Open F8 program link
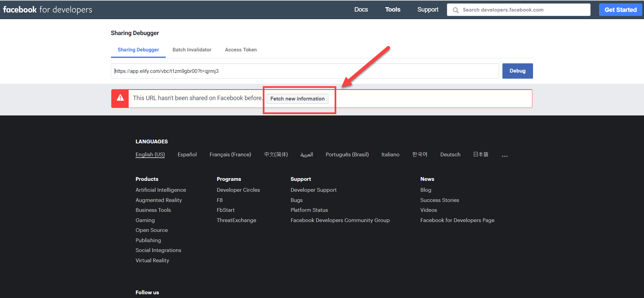The image size is (644, 298). [x=220, y=200]
